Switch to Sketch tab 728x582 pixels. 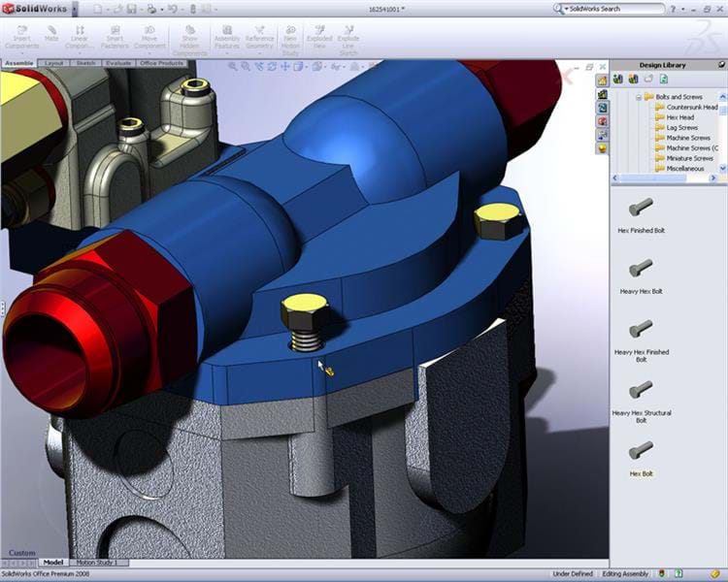(85, 63)
